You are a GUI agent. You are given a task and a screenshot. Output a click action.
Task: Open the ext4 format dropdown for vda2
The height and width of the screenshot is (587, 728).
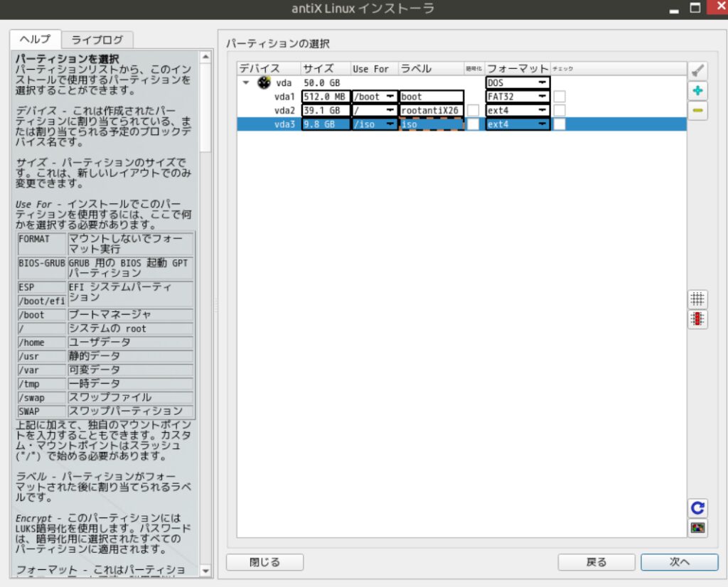[518, 110]
